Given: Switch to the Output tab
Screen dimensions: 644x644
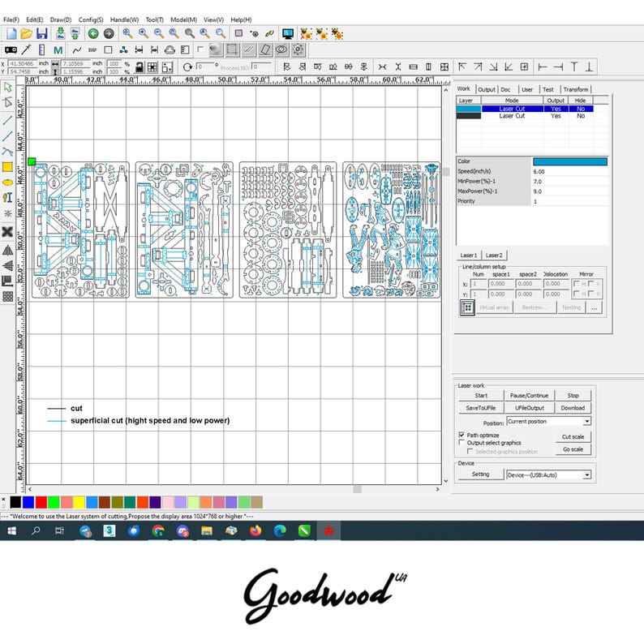Looking at the screenshot, I should (487, 89).
